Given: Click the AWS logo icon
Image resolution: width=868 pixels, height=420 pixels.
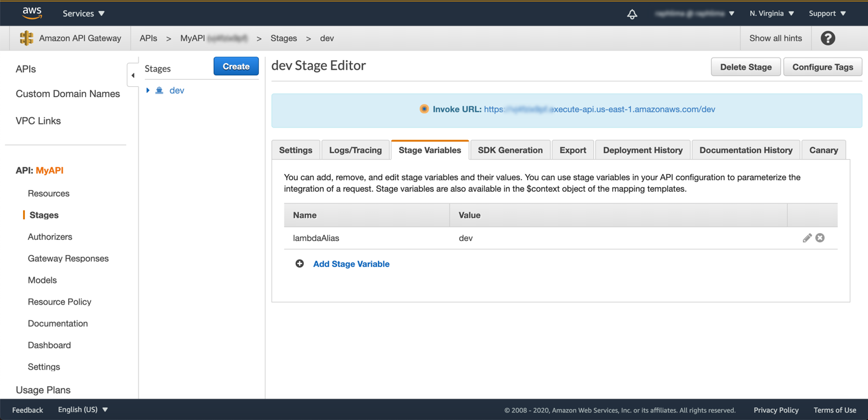Looking at the screenshot, I should pos(32,13).
